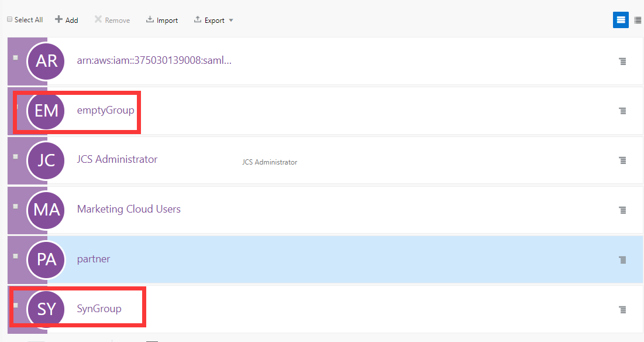Open the Export dropdown
The height and width of the screenshot is (342, 644).
point(213,20)
